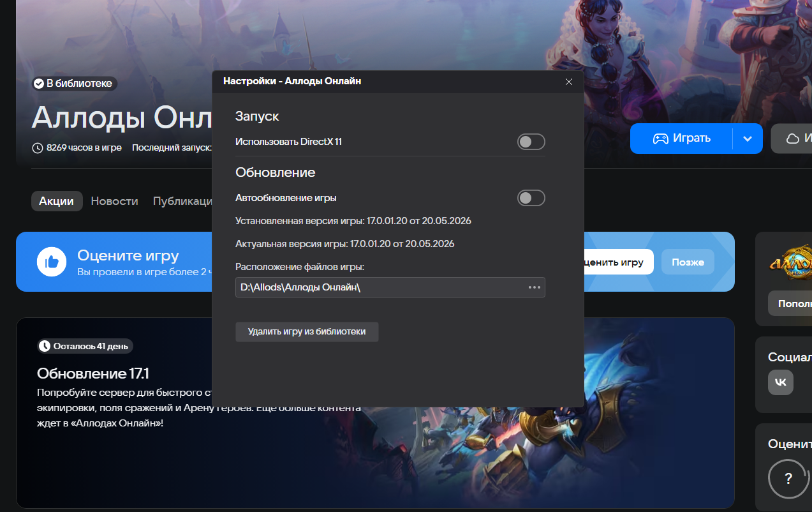Click the Играть button
The width and height of the screenshot is (812, 512).
(681, 139)
